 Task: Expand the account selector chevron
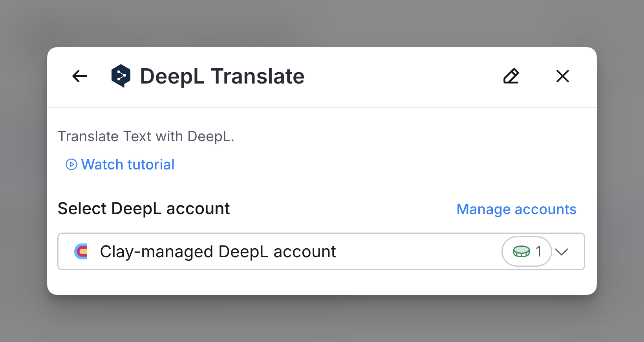point(562,252)
